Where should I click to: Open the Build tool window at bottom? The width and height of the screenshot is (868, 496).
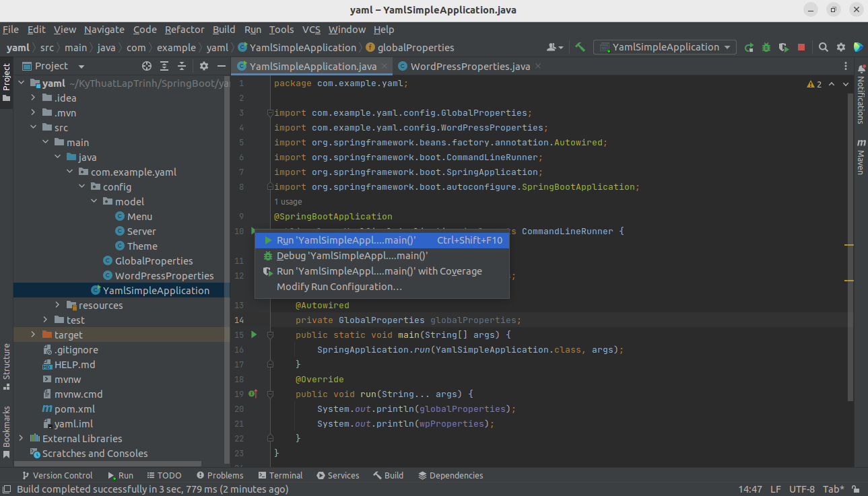[388, 475]
